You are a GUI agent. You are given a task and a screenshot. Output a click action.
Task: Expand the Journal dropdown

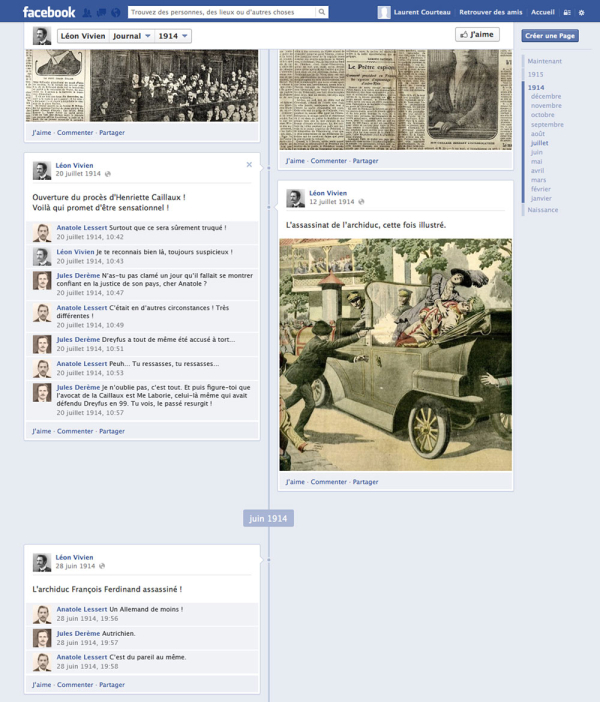pyautogui.click(x=131, y=36)
